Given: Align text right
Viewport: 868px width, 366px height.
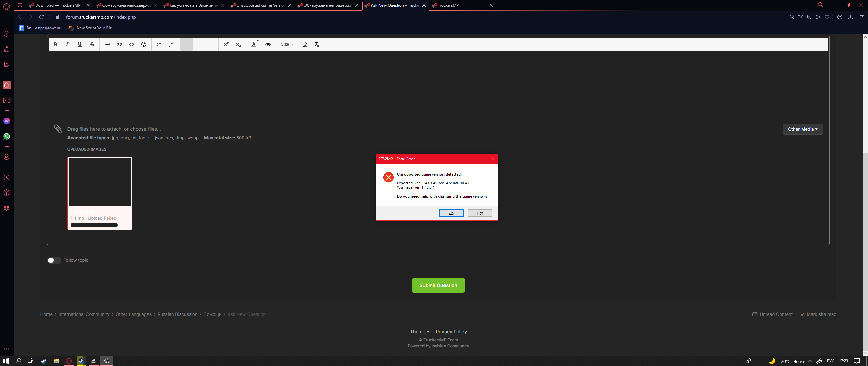Looking at the screenshot, I should 211,44.
